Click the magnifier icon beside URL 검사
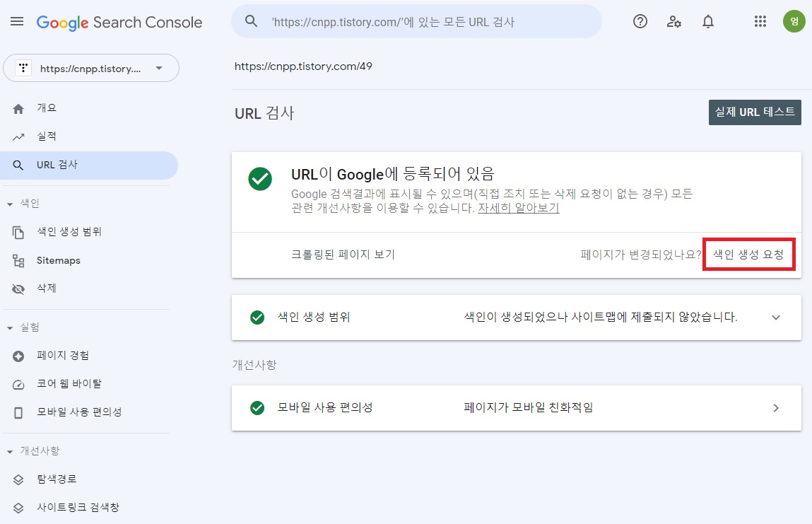The width and height of the screenshot is (812, 524). pyautogui.click(x=18, y=165)
